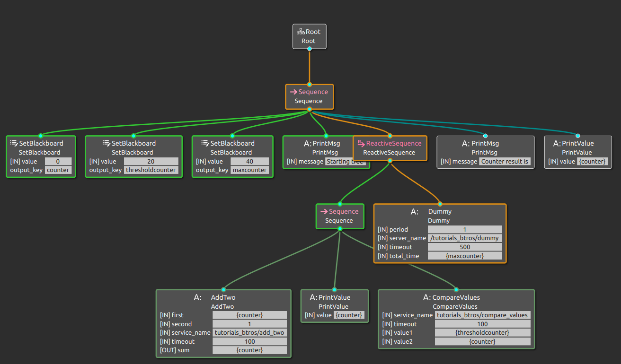Click the value field containing 40
Screen dimensions: 621x364
coord(249,161)
